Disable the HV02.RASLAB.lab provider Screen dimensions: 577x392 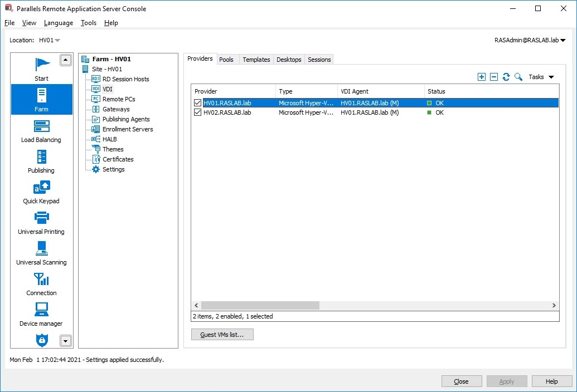pos(197,112)
